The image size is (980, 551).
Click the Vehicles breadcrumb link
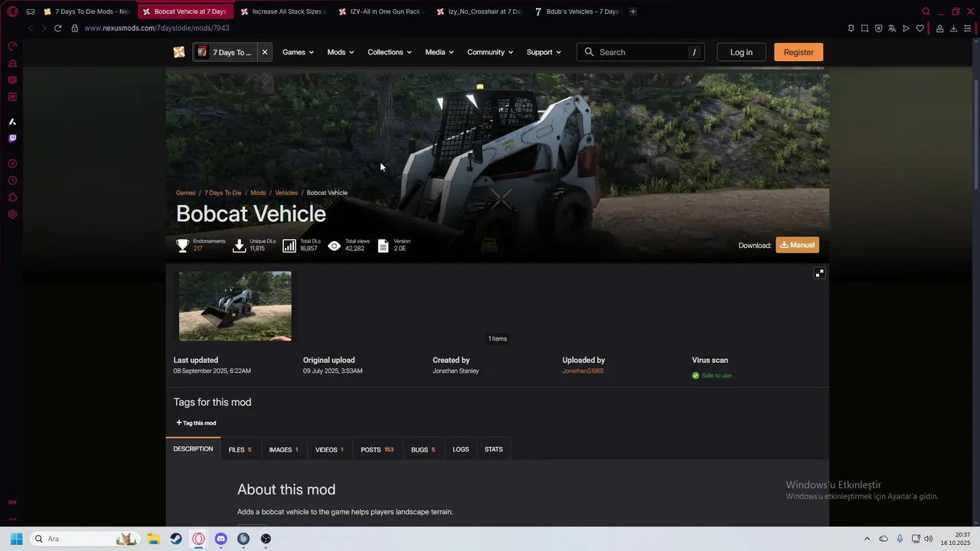click(286, 193)
